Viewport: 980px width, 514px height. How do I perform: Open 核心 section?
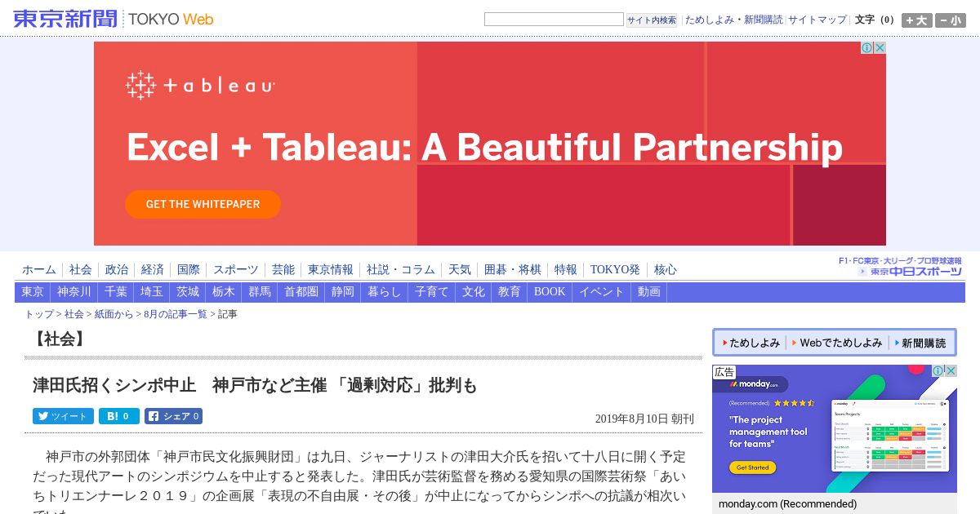(x=666, y=269)
